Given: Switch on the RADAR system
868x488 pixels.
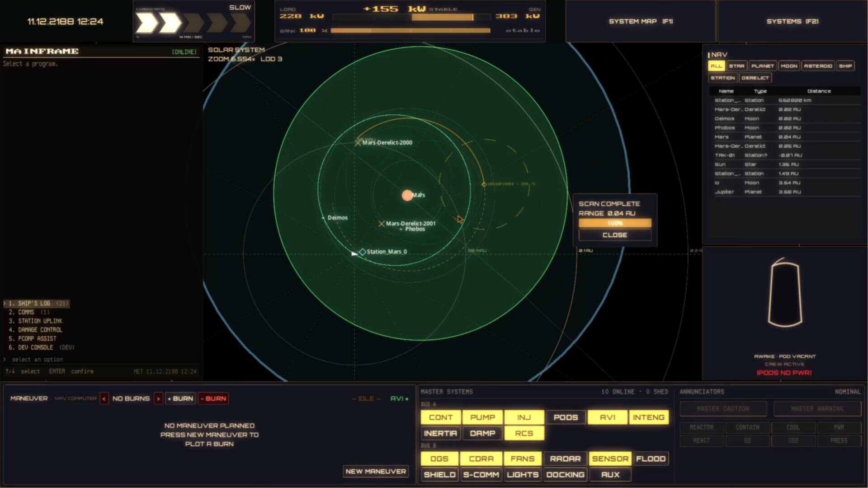Looking at the screenshot, I should [565, 459].
